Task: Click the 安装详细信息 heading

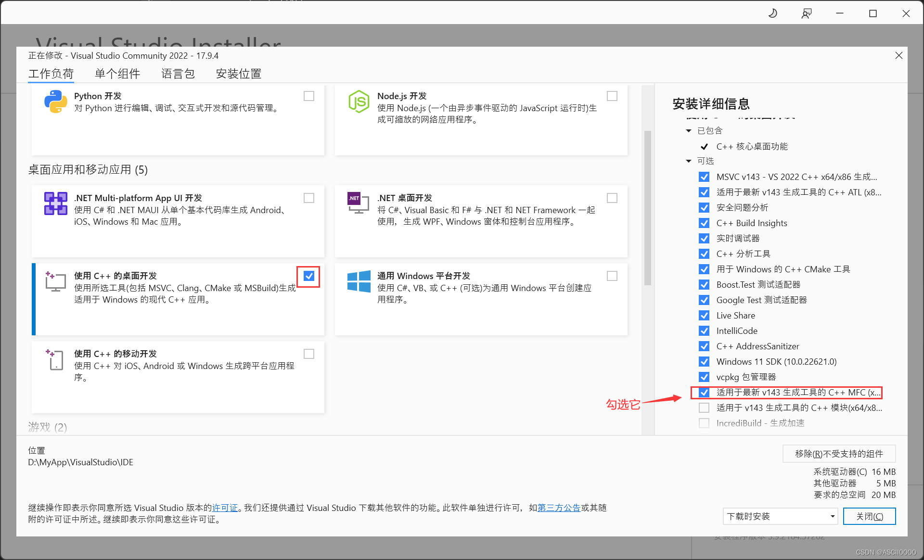Action: pyautogui.click(x=711, y=104)
